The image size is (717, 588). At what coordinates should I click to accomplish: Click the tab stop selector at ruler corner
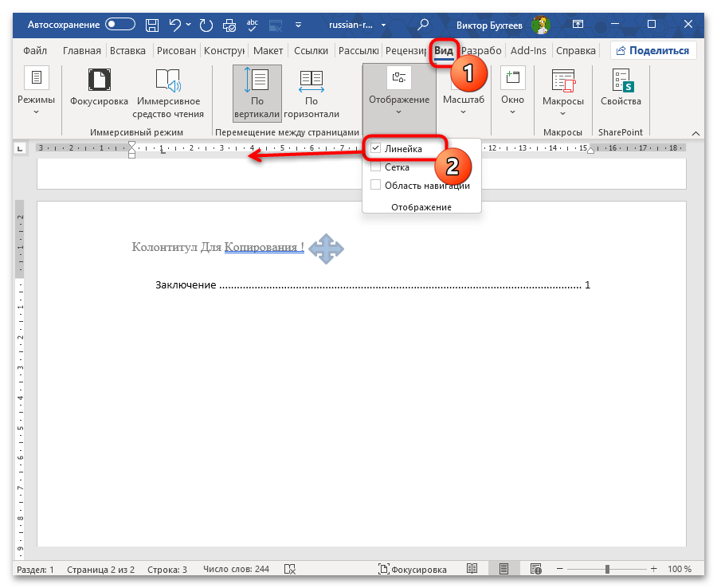tap(20, 149)
